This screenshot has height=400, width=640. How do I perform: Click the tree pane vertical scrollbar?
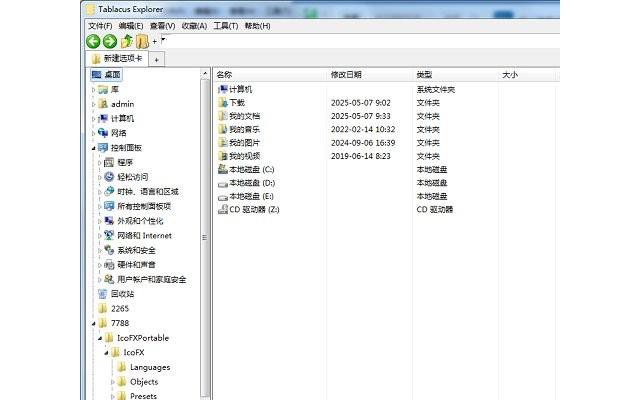(x=205, y=237)
